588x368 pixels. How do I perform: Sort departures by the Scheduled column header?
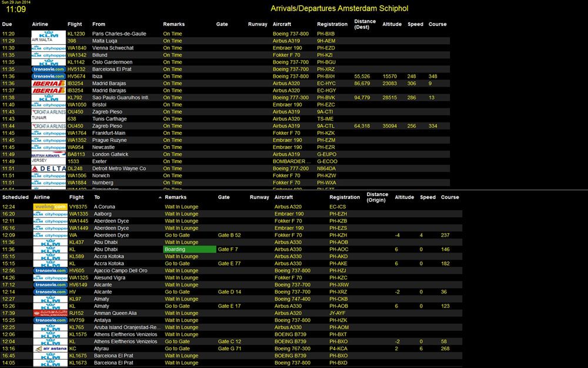tap(15, 198)
